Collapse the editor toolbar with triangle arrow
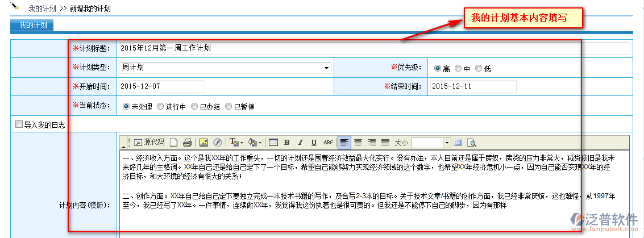644x238 pixels. [x=123, y=146]
